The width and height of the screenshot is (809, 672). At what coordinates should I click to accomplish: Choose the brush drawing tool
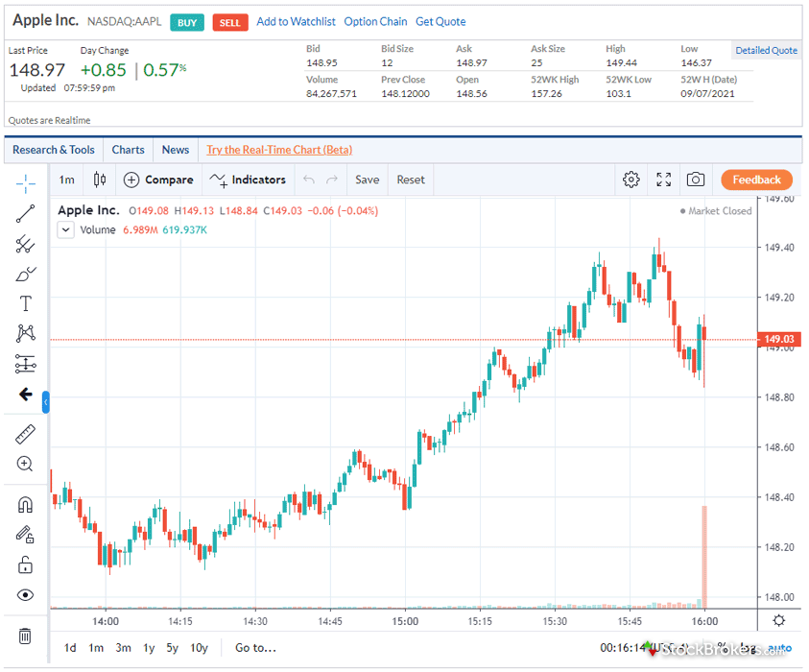pos(26,274)
